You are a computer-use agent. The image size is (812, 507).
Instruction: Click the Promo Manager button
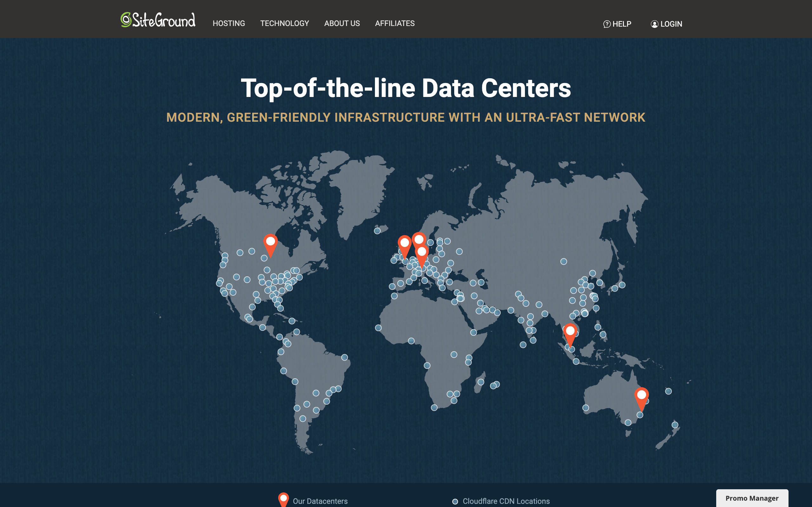tap(753, 498)
